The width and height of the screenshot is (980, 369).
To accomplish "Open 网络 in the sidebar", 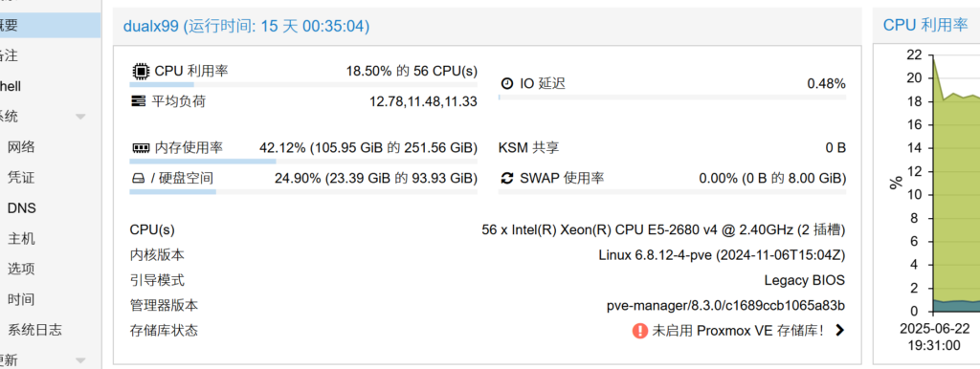I will click(x=21, y=147).
